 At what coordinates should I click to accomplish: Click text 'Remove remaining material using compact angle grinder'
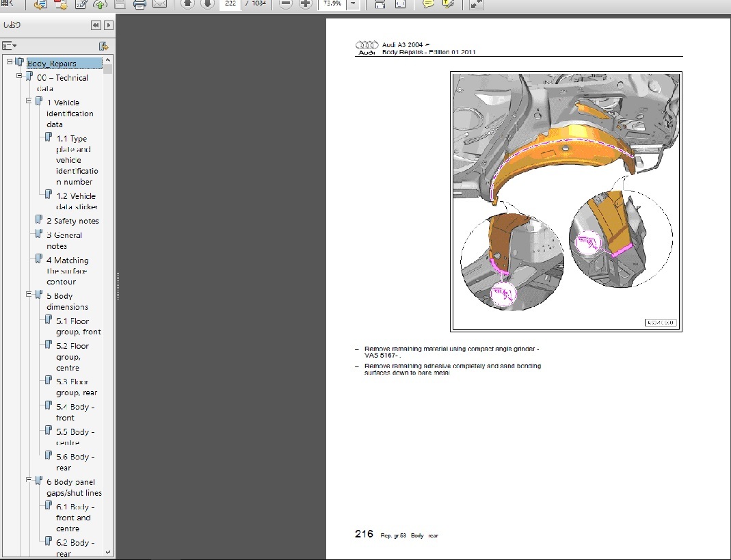450,349
